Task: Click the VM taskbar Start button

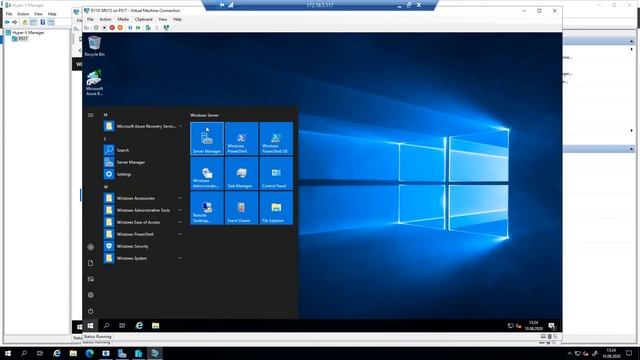Action: point(90,325)
